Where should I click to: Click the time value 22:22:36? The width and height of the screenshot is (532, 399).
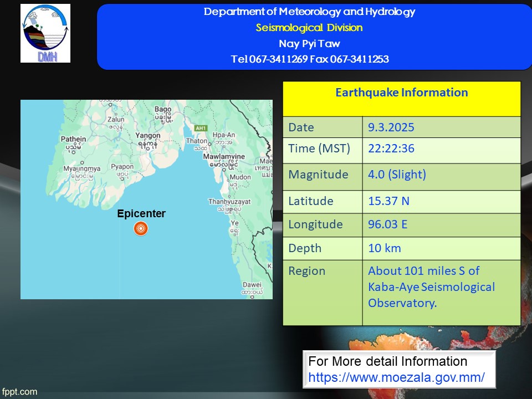pyautogui.click(x=391, y=149)
